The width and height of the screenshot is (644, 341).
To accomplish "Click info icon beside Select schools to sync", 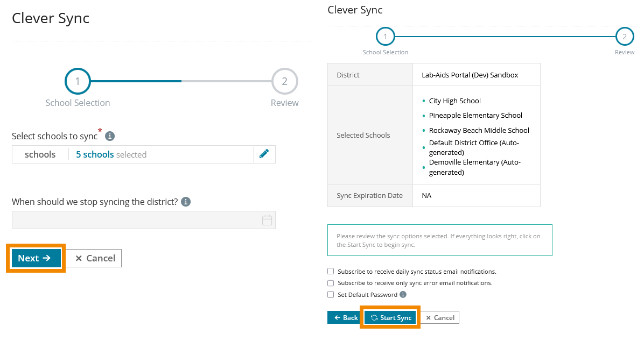I will click(110, 137).
